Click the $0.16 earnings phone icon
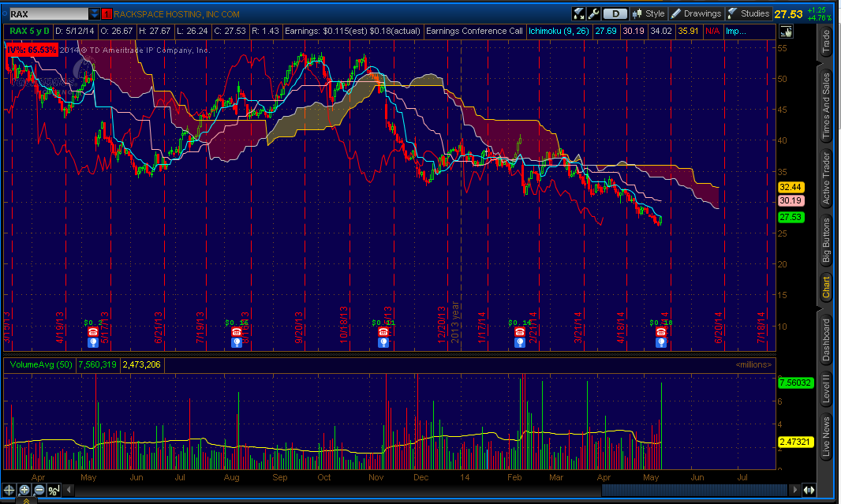Image resolution: width=841 pixels, height=504 pixels. tap(237, 332)
